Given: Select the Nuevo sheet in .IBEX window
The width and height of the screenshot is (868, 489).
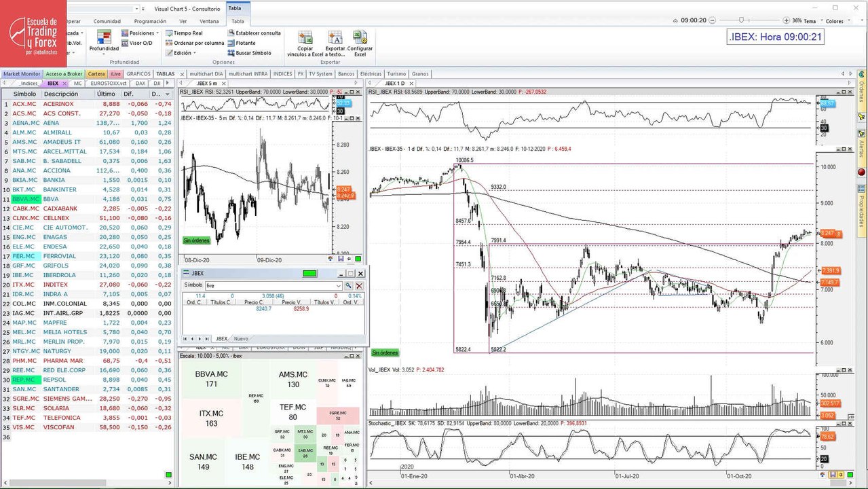Looking at the screenshot, I should tap(240, 338).
